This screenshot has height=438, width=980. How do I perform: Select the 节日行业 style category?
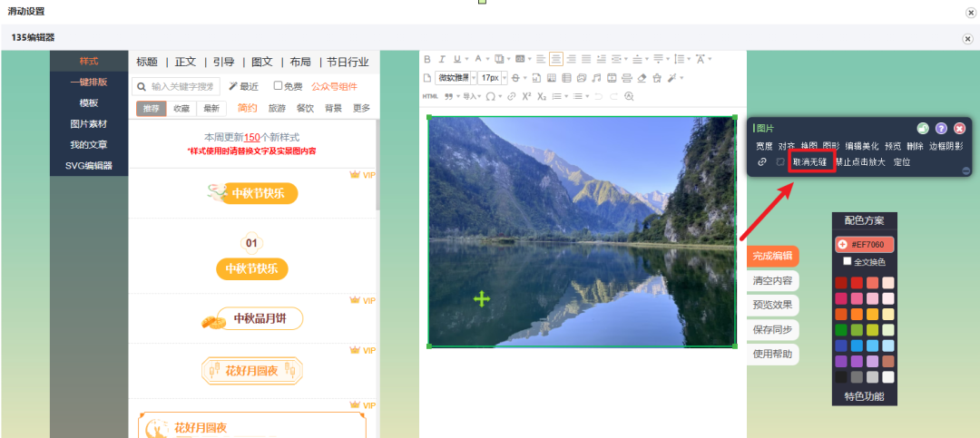pyautogui.click(x=348, y=62)
